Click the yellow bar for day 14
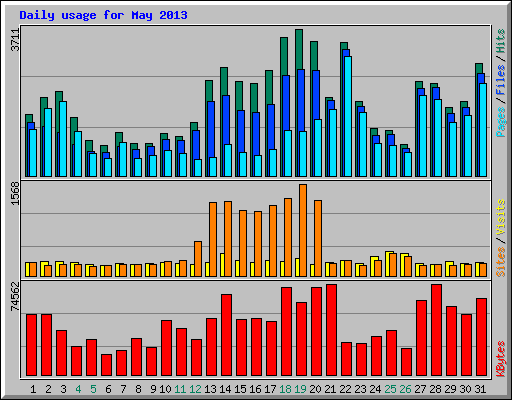This screenshot has width=512, height=400. coord(222,265)
